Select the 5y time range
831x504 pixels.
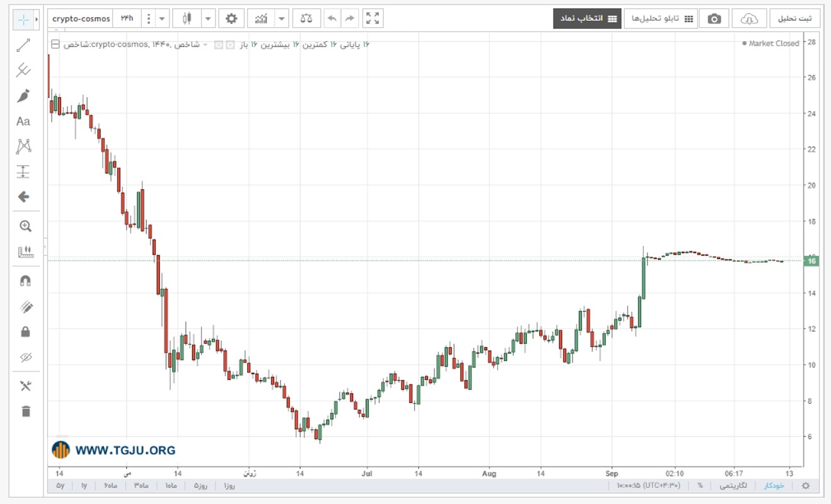click(61, 486)
